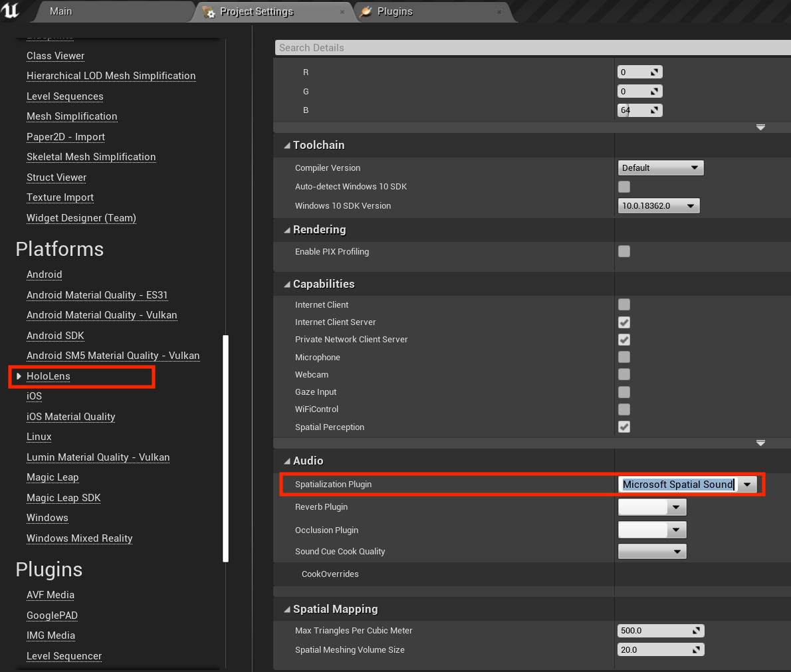Open Widget Designer (Team) settings
791x672 pixels.
coord(81,218)
